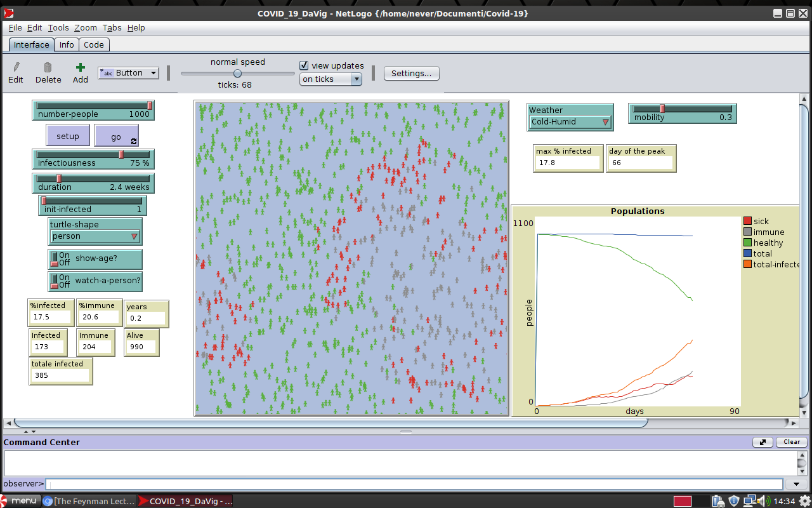The image size is (812, 508).
Task: Click the Command Center pop-out arrow icon
Action: click(x=763, y=442)
